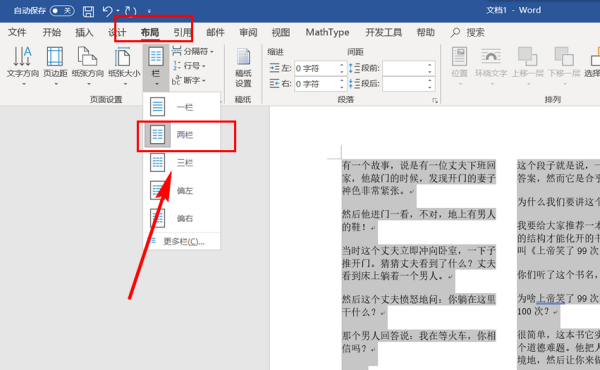Toggle the AutoSave switch
Image resolution: width=600 pixels, height=370 pixels.
pyautogui.click(x=62, y=11)
